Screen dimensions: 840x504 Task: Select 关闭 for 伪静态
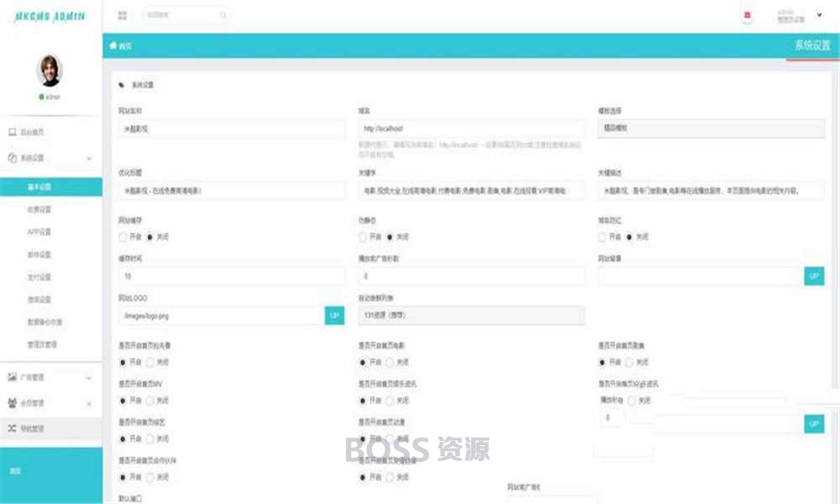pyautogui.click(x=390, y=237)
